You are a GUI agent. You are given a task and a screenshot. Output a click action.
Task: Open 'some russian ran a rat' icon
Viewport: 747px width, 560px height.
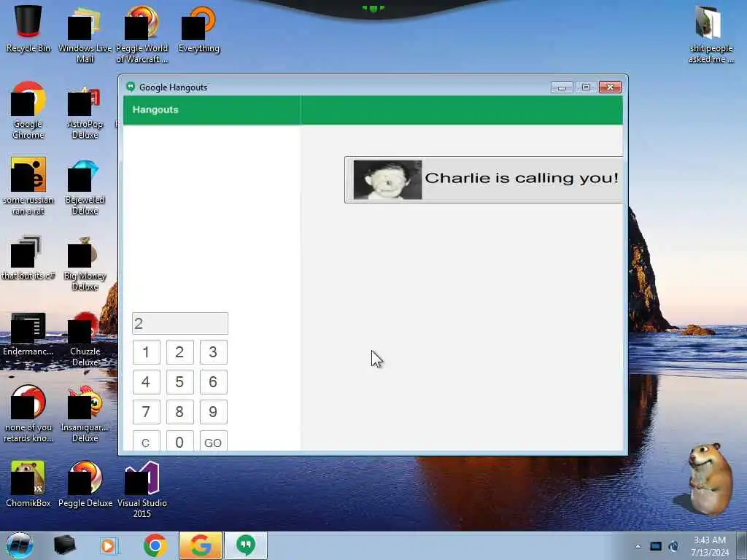click(x=28, y=187)
